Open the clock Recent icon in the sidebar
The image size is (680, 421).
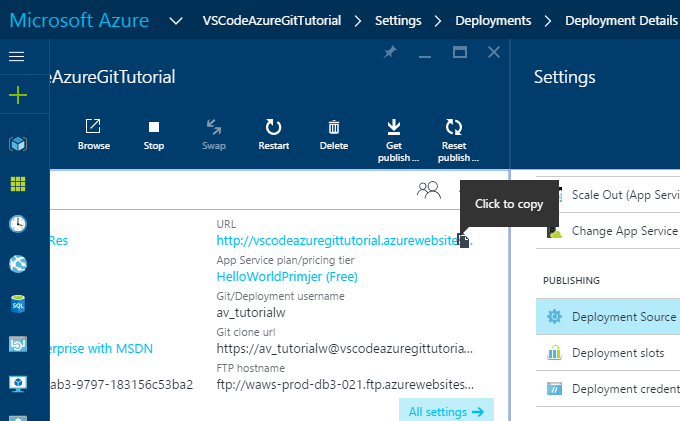click(x=18, y=224)
